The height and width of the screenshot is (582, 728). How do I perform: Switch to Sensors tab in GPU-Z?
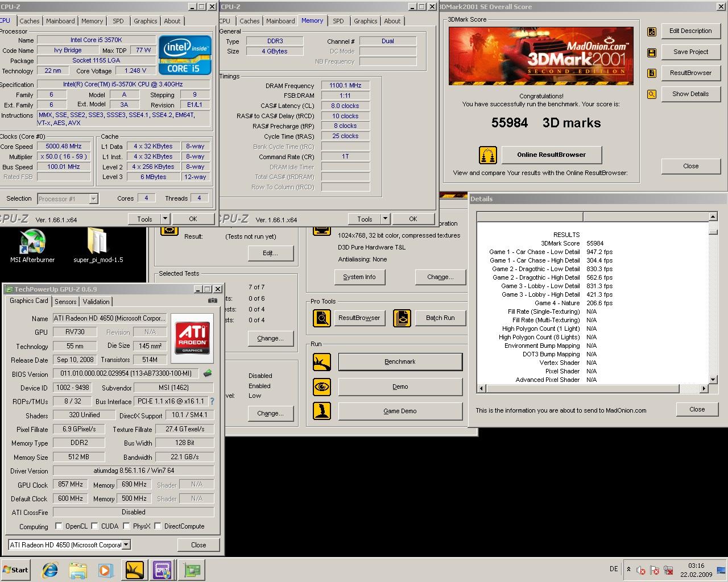pyautogui.click(x=65, y=302)
